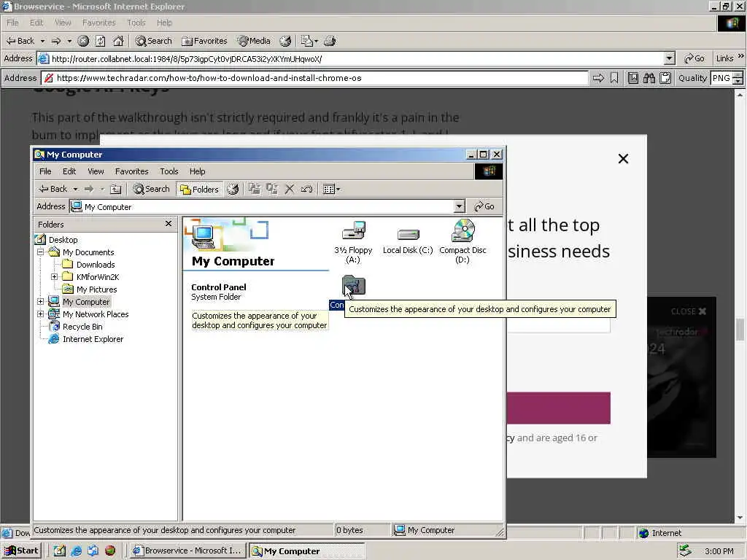Click the Mail icon in Internet Explorer toolbar
Viewport: 747px width, 560px height.
306,41
